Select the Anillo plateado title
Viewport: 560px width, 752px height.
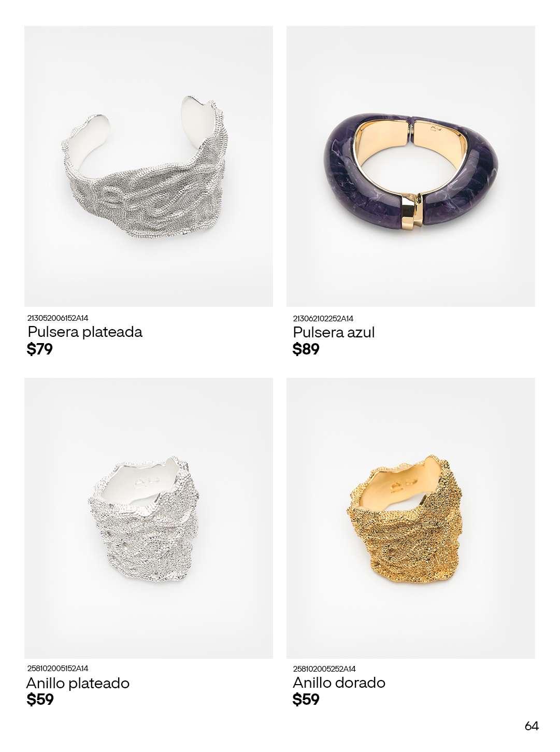[x=78, y=683]
